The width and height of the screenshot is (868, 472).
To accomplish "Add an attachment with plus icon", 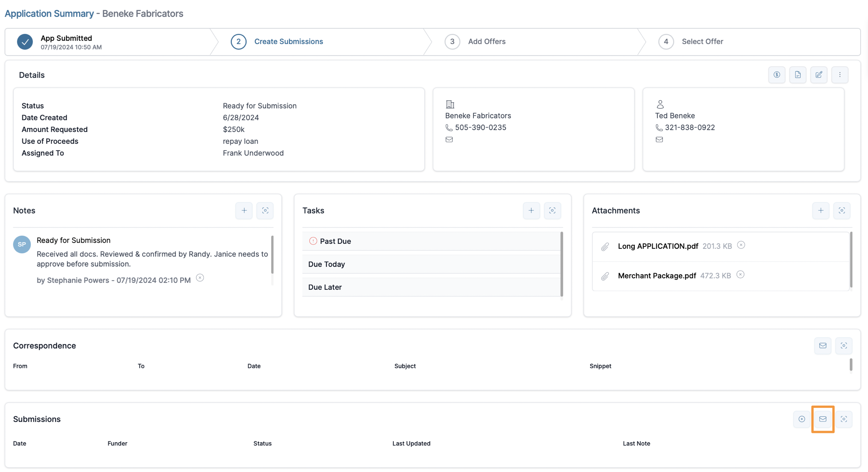I will coord(820,211).
